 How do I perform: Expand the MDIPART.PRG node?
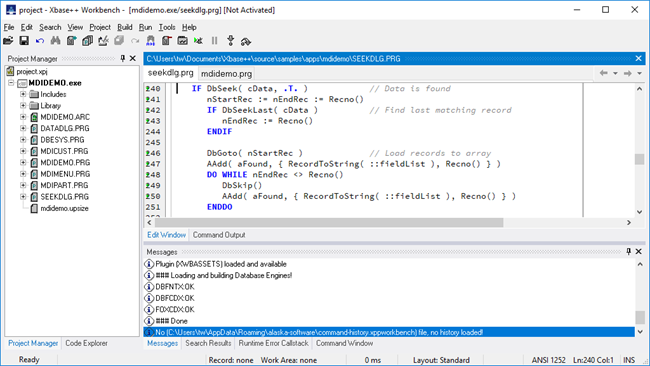tap(23, 185)
